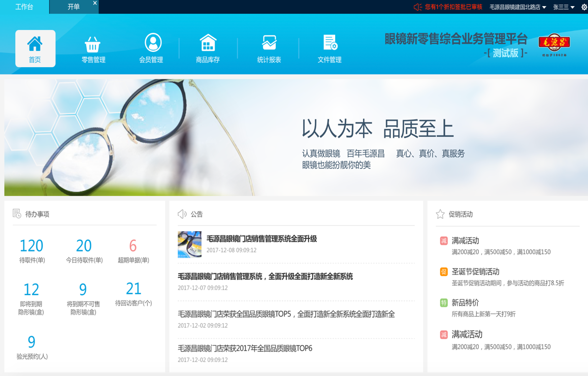The image size is (588, 376).
Task: Click 120 待取件 count
Action: click(x=31, y=246)
